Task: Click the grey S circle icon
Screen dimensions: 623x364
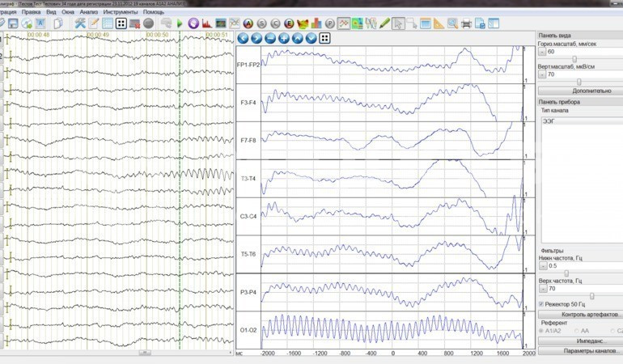Action: point(262,23)
